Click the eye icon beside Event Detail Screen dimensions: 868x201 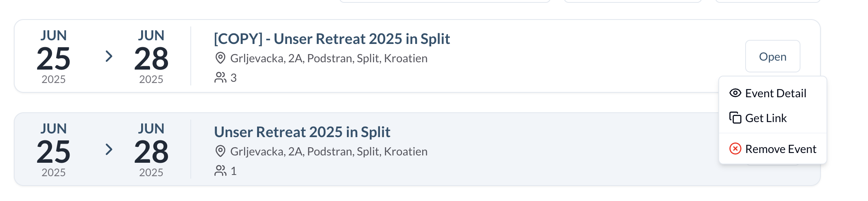[735, 93]
